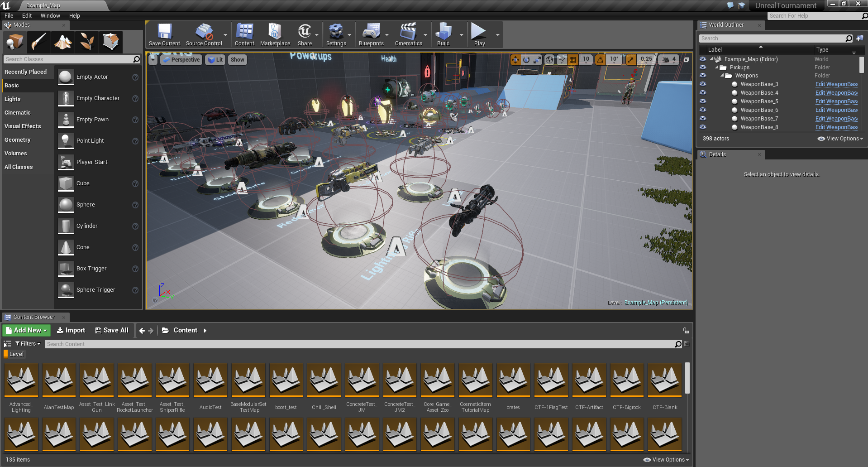Viewport: 868px width, 467px height.
Task: Click the Share toolbar icon
Action: [x=305, y=35]
